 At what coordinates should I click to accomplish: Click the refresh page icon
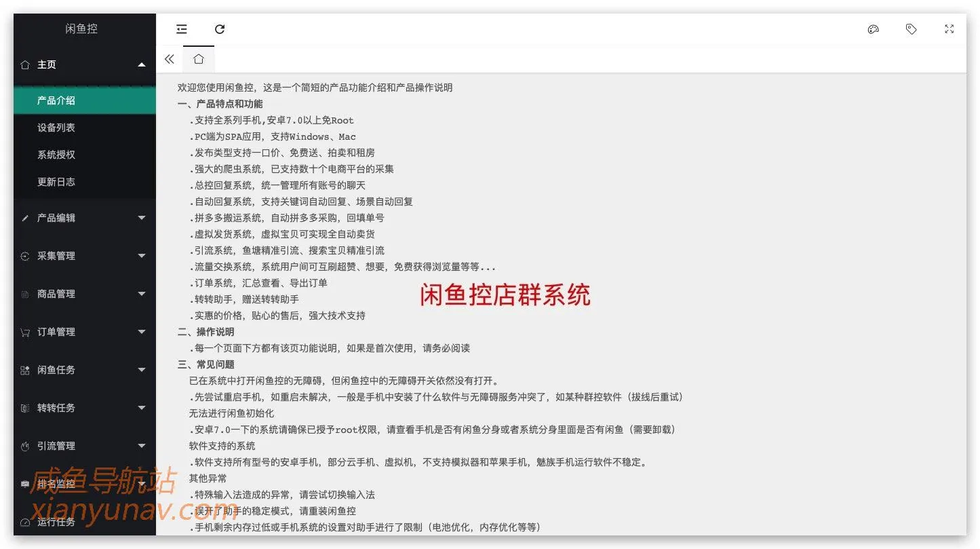pyautogui.click(x=219, y=29)
